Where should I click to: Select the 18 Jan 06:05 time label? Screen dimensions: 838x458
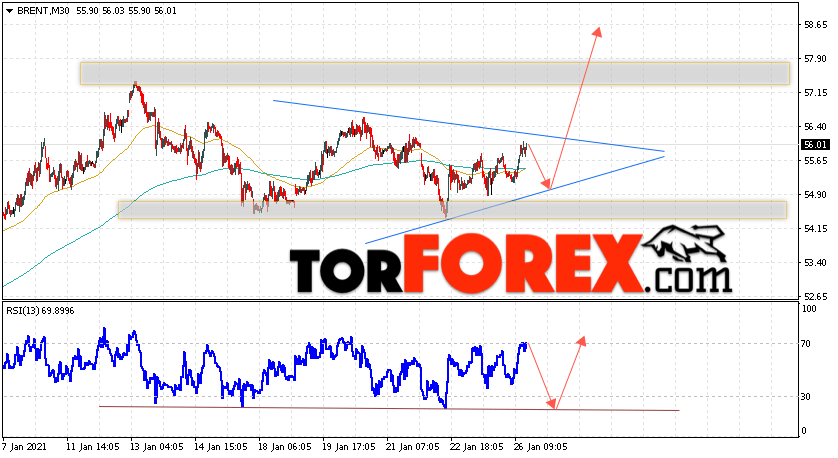285,446
